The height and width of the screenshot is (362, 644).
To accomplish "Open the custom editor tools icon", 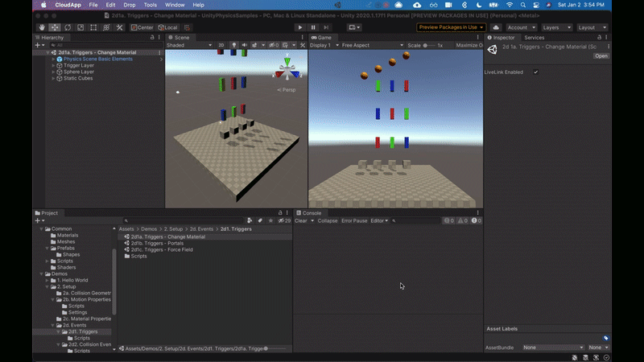I will pos(119,27).
